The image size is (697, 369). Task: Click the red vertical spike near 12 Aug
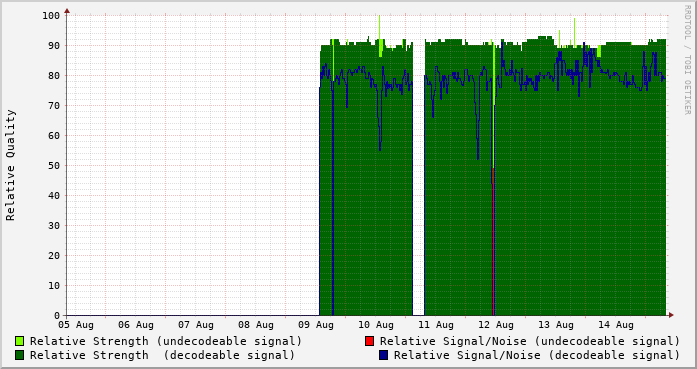point(493,241)
